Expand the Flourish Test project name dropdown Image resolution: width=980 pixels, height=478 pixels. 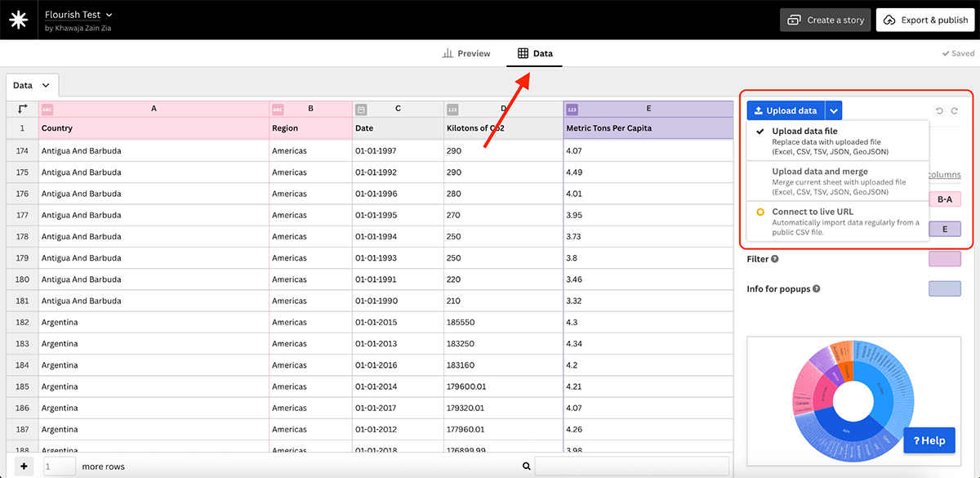point(109,15)
